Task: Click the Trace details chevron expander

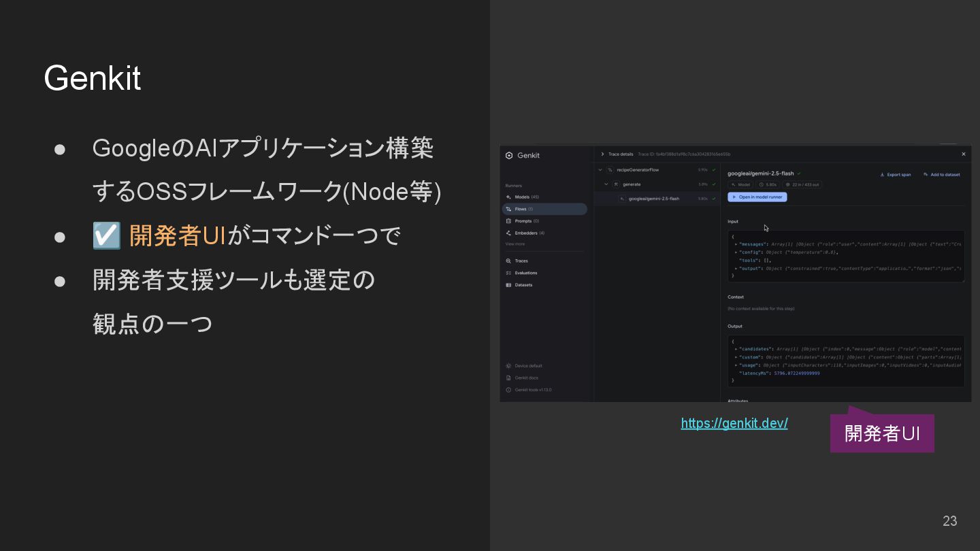Action: click(x=602, y=154)
